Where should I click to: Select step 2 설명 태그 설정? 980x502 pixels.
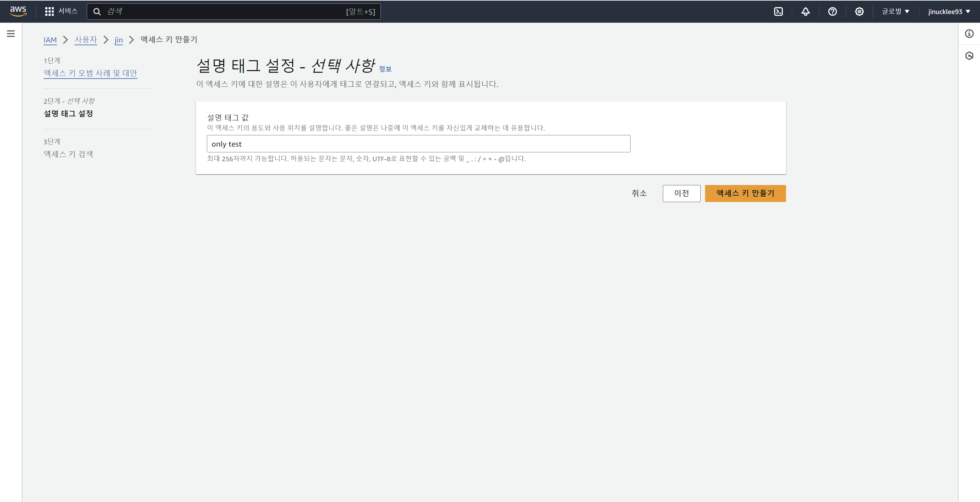click(x=68, y=114)
